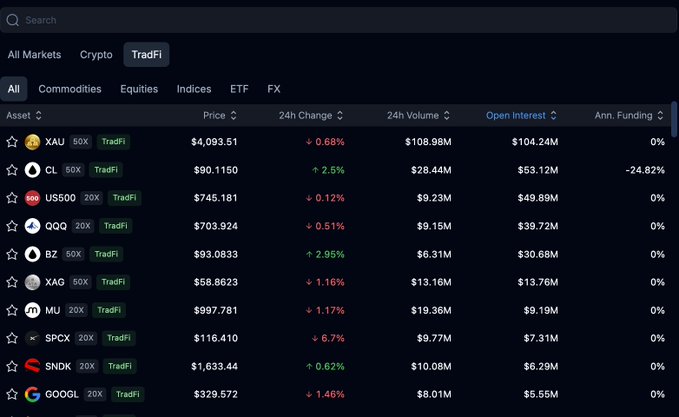Click the 20X badge on the GOOGL row
The height and width of the screenshot is (417, 679).
(x=95, y=394)
